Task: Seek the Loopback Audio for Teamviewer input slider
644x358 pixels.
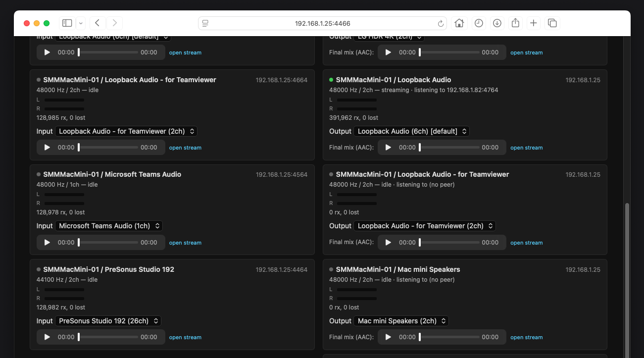Action: pos(108,147)
